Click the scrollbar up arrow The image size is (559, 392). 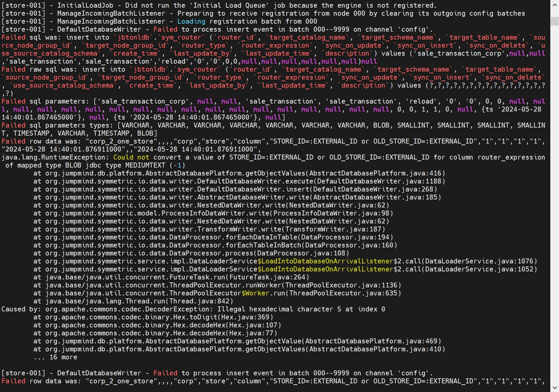tap(554, 4)
